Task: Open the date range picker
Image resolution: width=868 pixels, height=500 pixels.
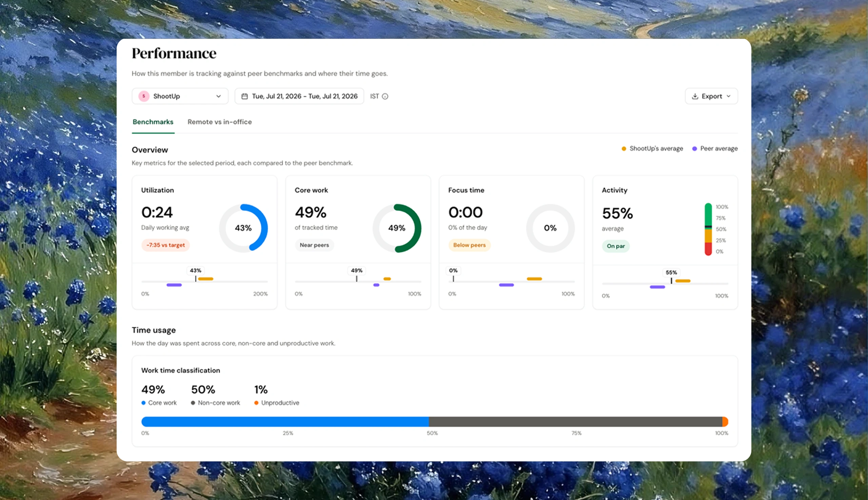Action: point(299,96)
